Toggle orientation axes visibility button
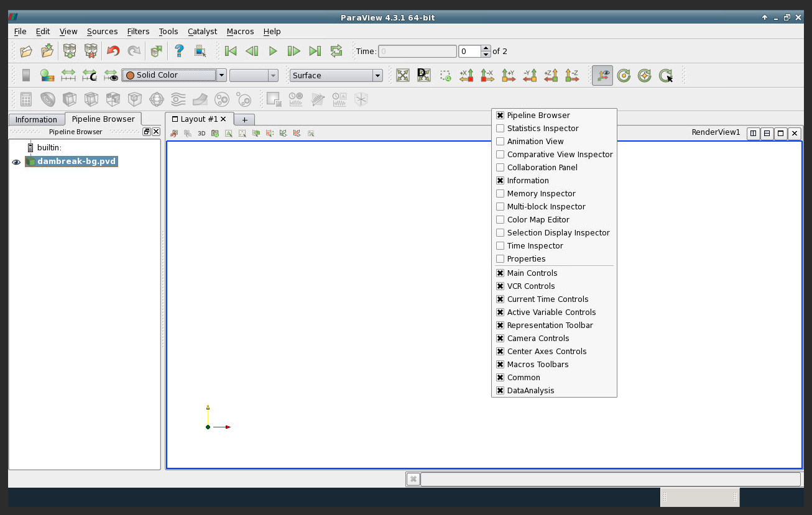This screenshot has width=812, height=515. tap(602, 75)
